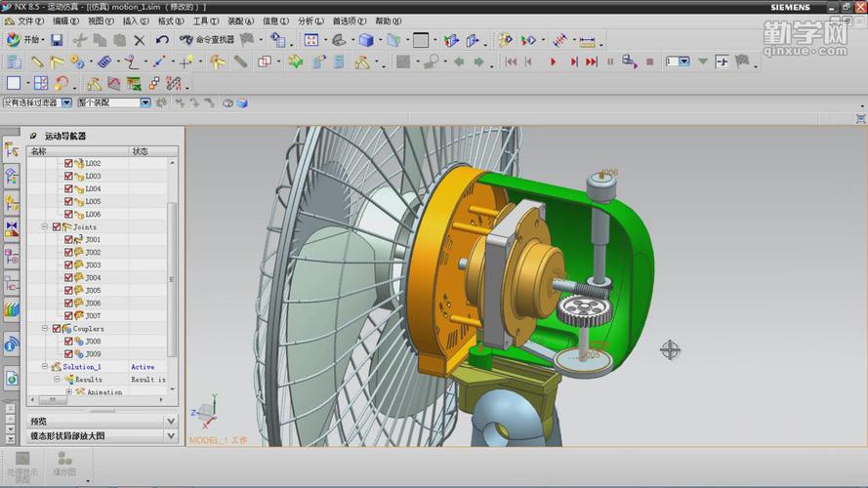Select Solution_1 in the navigator tree
The image size is (868, 488).
click(83, 367)
